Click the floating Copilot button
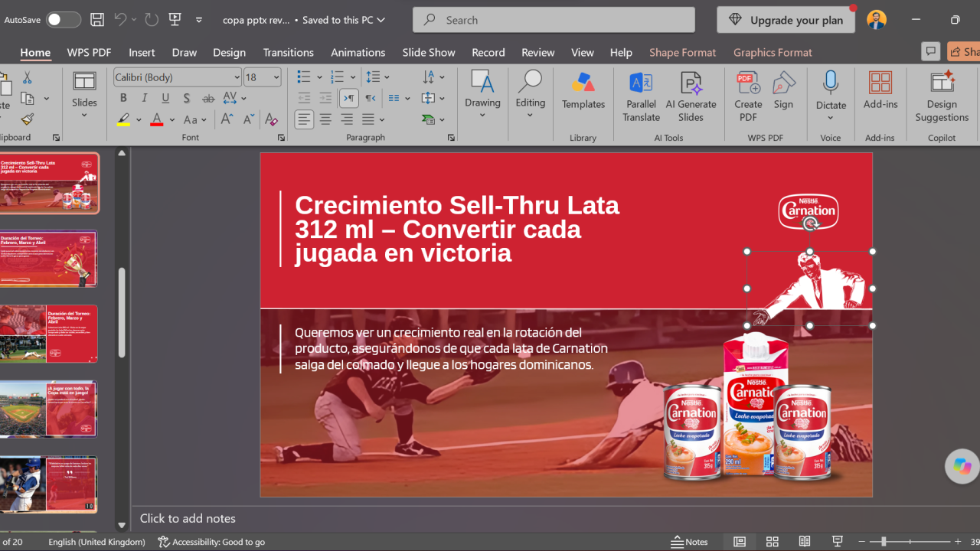 962,466
